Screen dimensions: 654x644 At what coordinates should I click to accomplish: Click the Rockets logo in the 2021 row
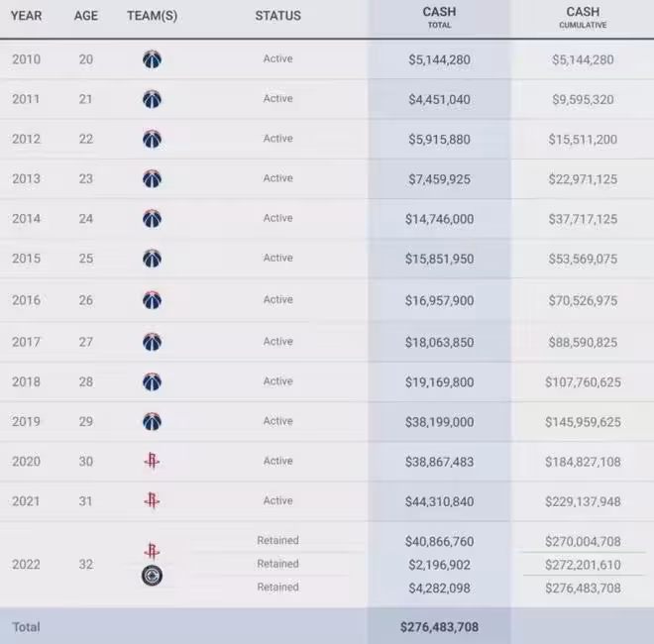[x=152, y=501]
